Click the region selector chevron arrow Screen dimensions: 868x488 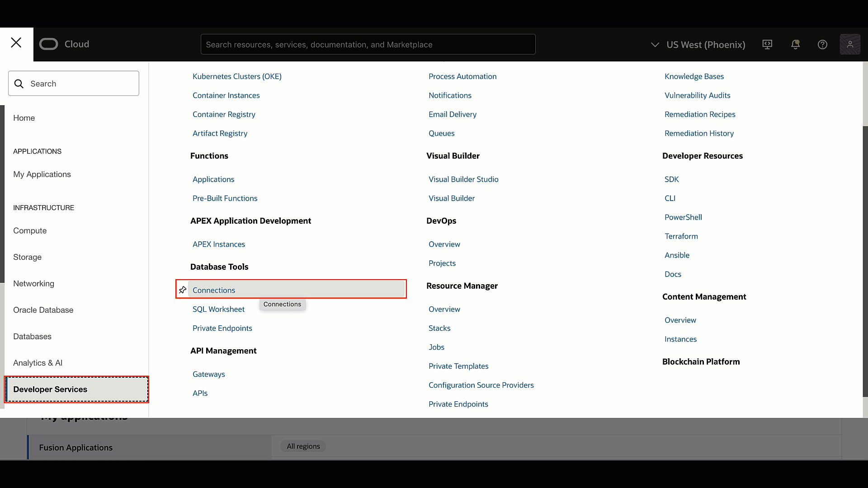[655, 45]
